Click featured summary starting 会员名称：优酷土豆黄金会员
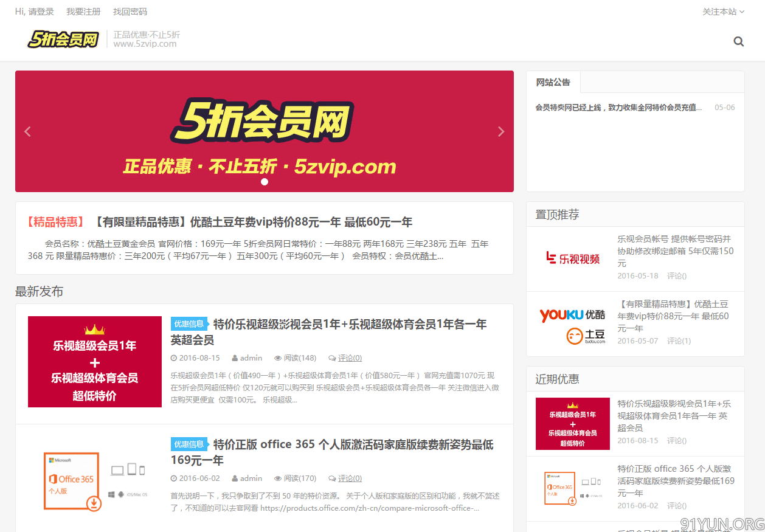Image resolution: width=765 pixels, height=532 pixels. point(258,250)
